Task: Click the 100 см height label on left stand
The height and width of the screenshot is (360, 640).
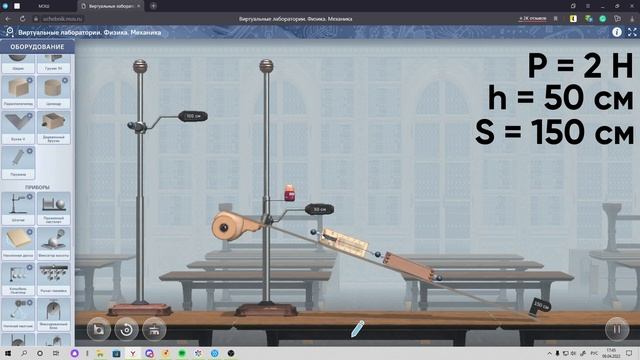Action: (x=193, y=116)
